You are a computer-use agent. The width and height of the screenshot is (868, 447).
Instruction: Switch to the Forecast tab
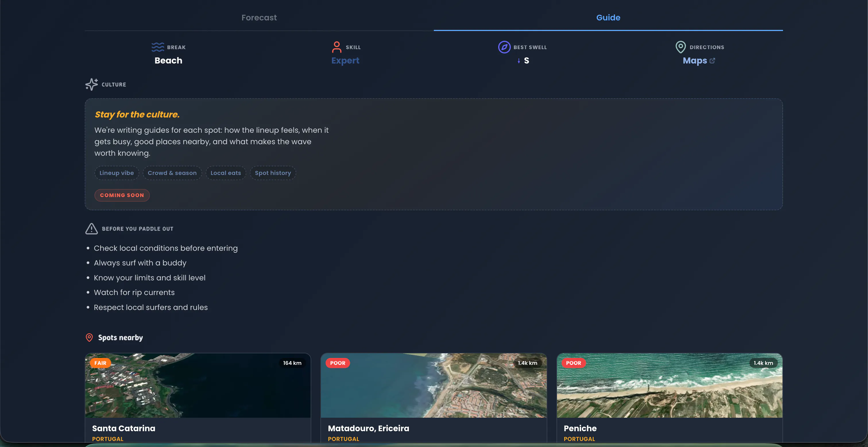[x=259, y=18]
